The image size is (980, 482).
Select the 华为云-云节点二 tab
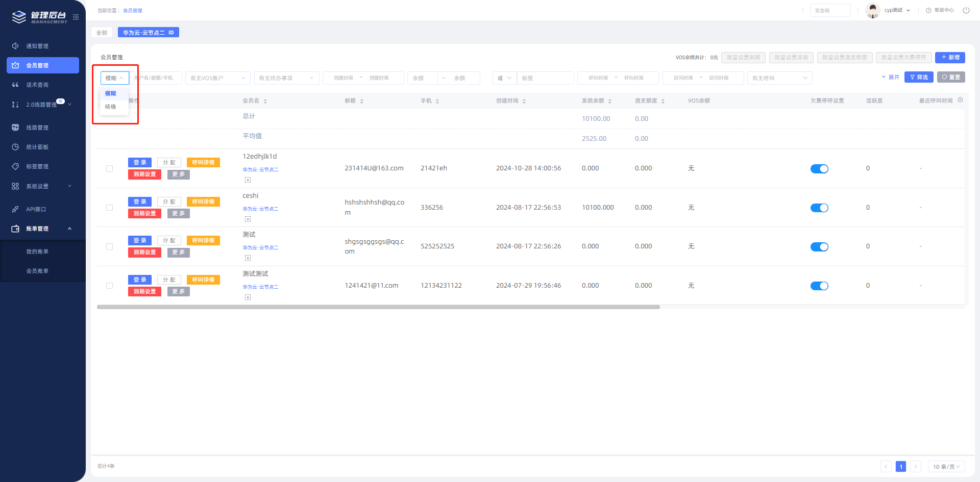tap(149, 33)
